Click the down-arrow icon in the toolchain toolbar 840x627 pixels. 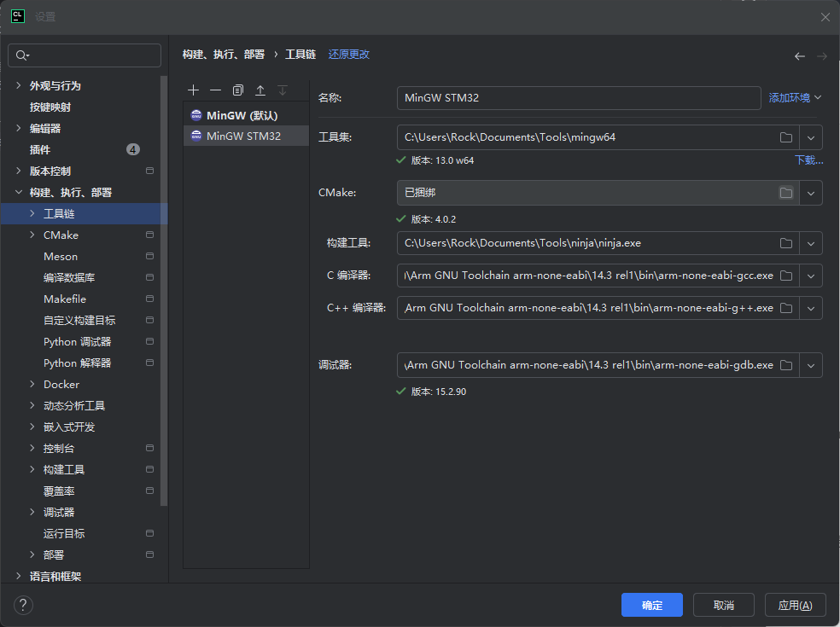pyautogui.click(x=283, y=90)
